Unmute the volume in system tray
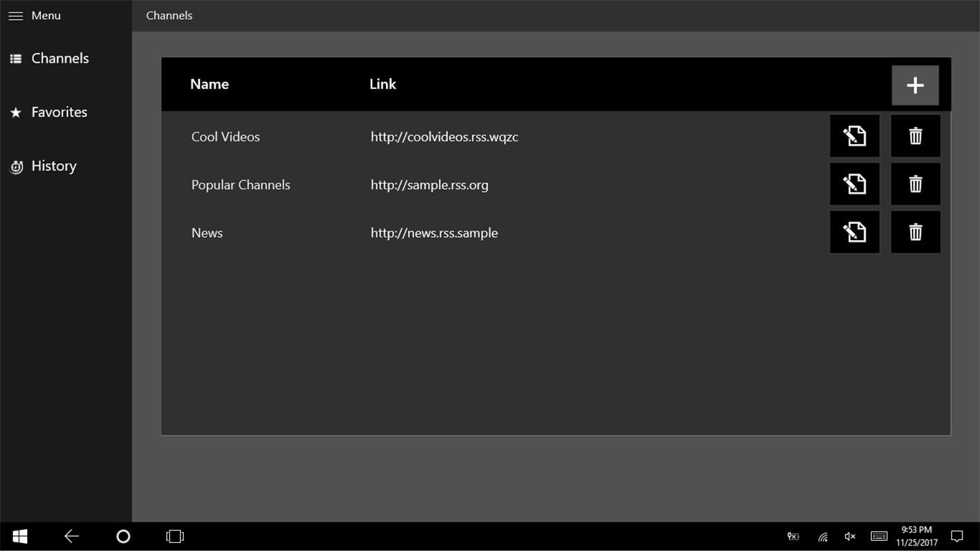The width and height of the screenshot is (980, 551). click(x=850, y=537)
